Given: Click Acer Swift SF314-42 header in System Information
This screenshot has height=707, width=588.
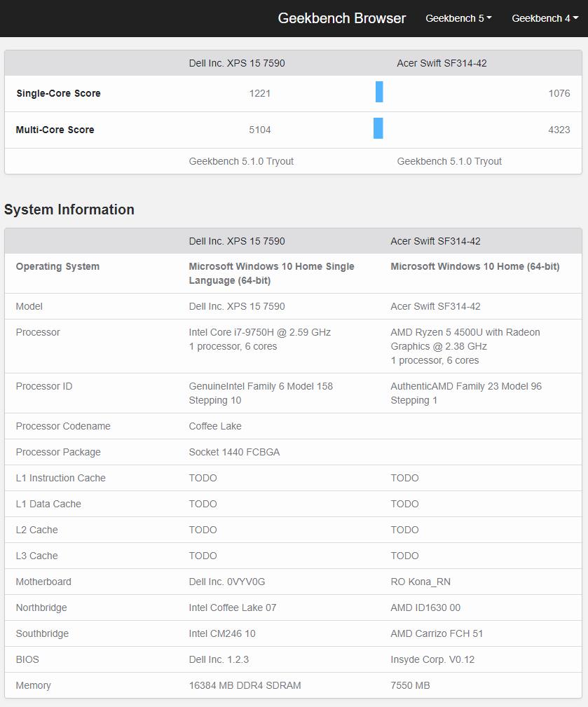Looking at the screenshot, I should (436, 241).
